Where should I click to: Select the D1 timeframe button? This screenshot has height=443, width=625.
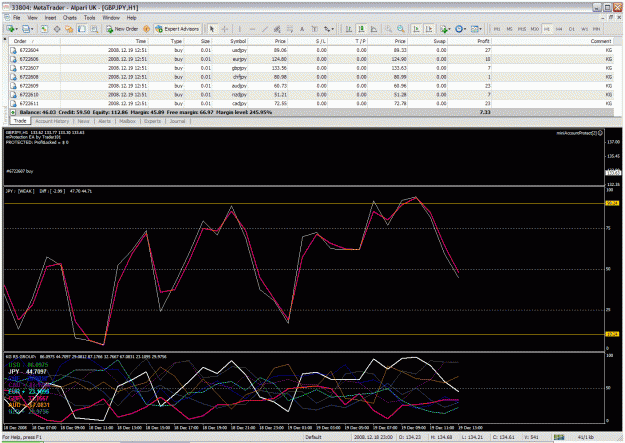572,29
